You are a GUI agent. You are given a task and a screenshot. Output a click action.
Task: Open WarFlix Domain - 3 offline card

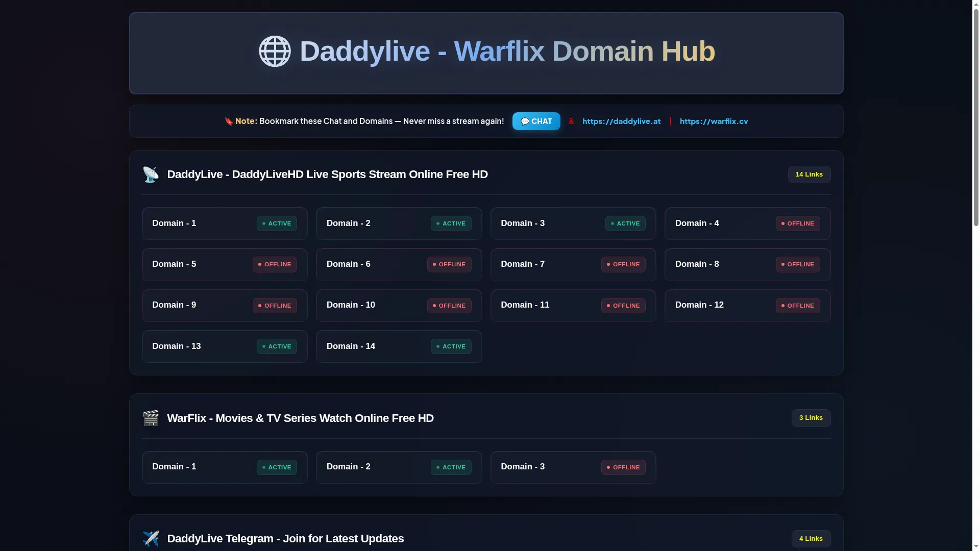point(573,467)
